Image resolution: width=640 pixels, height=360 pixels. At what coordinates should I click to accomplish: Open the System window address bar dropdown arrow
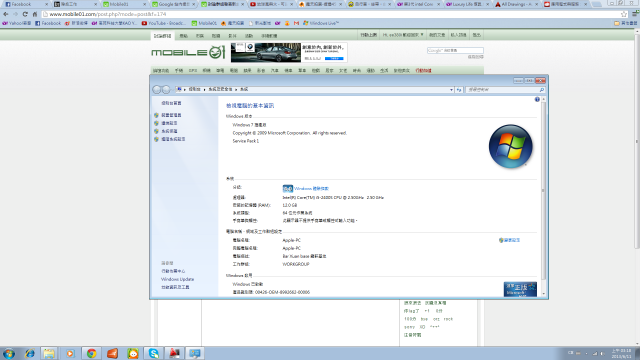[451, 90]
